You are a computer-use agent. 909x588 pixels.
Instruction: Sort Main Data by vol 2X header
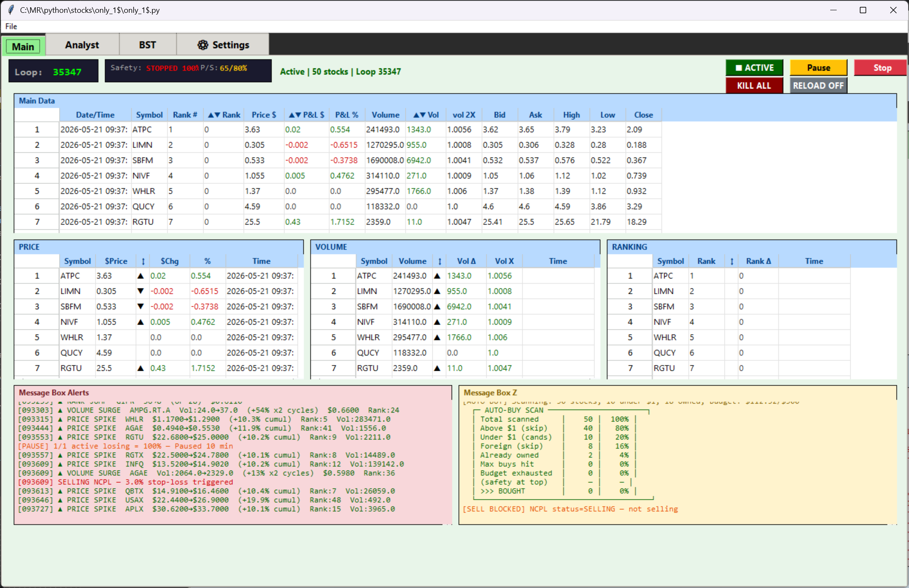click(x=464, y=115)
